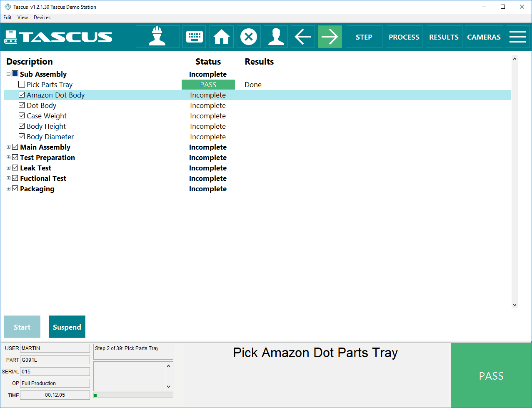The image size is (532, 408).
Task: Expand the Test Preparation tree node
Action: pos(8,158)
